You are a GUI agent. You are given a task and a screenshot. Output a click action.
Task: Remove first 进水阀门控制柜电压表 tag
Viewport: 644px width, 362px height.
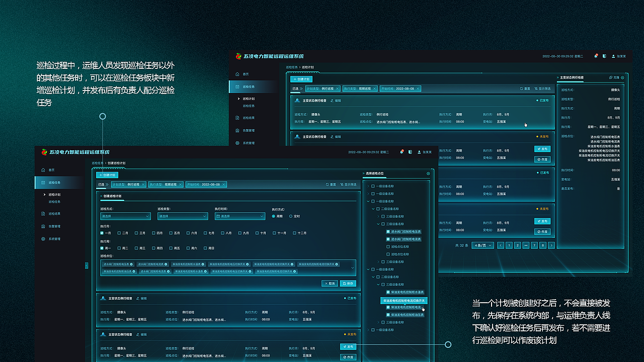click(132, 264)
